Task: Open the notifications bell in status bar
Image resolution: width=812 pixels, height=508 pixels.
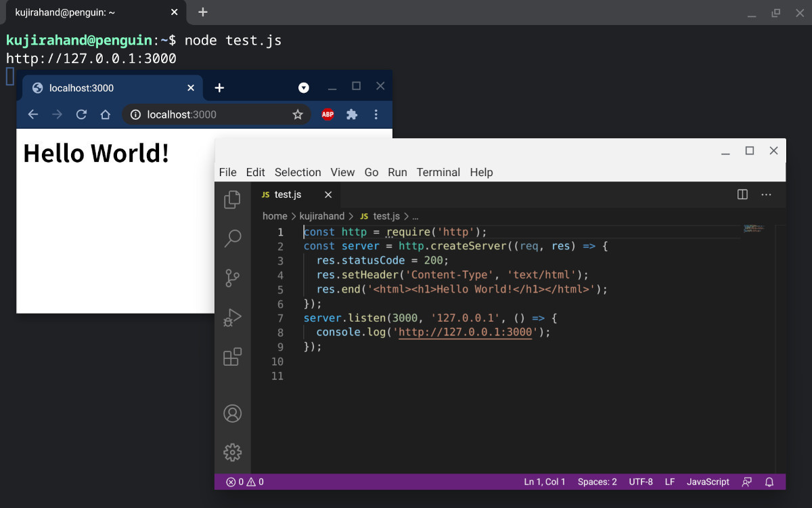Action: [x=769, y=482]
